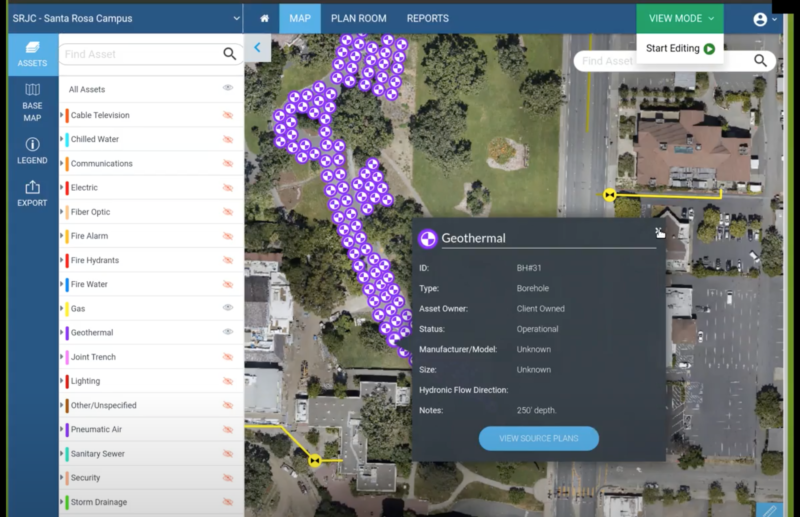The height and width of the screenshot is (517, 800).
Task: Click the Export icon in sidebar
Action: [32, 193]
